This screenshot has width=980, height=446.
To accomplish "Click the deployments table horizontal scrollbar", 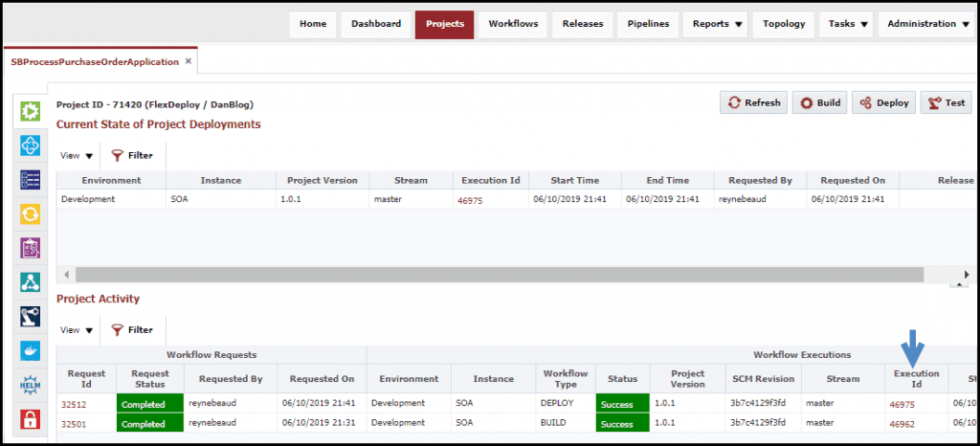I will [x=498, y=275].
